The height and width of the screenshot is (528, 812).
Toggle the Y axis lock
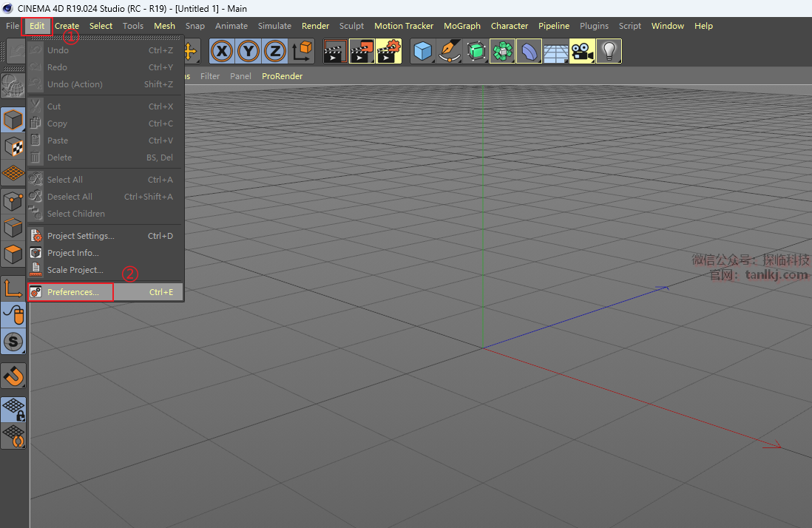(248, 51)
